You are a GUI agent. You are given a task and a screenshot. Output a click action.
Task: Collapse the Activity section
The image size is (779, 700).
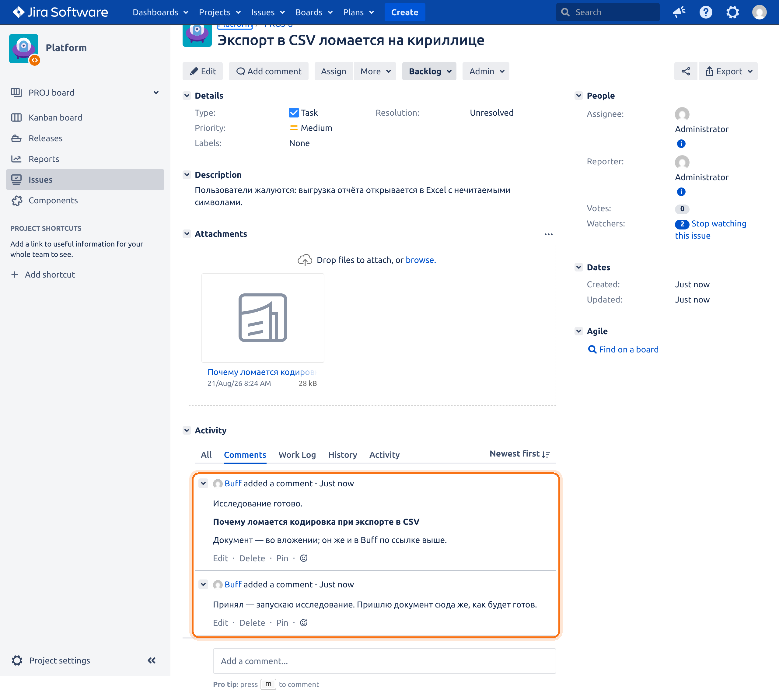coord(187,430)
